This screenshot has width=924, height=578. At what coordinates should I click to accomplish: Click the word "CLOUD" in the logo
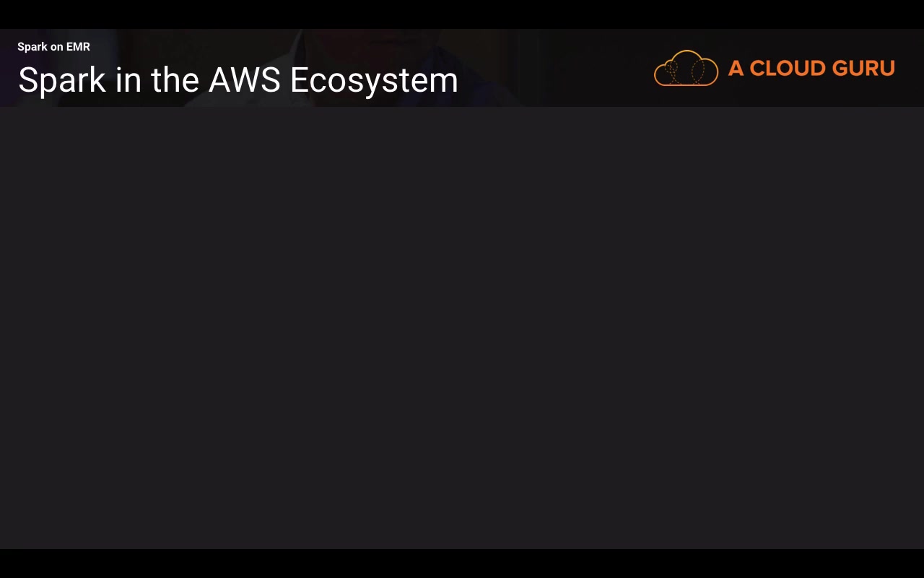[788, 68]
